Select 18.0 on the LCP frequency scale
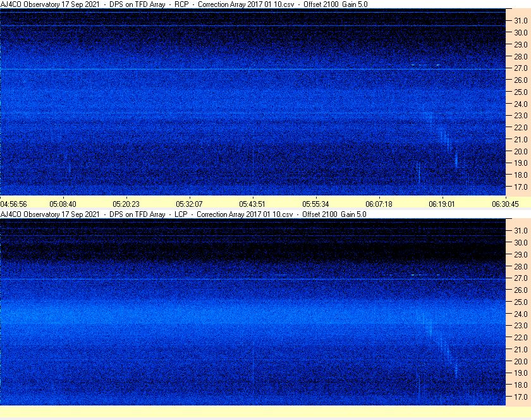The image size is (531, 420). [x=521, y=385]
